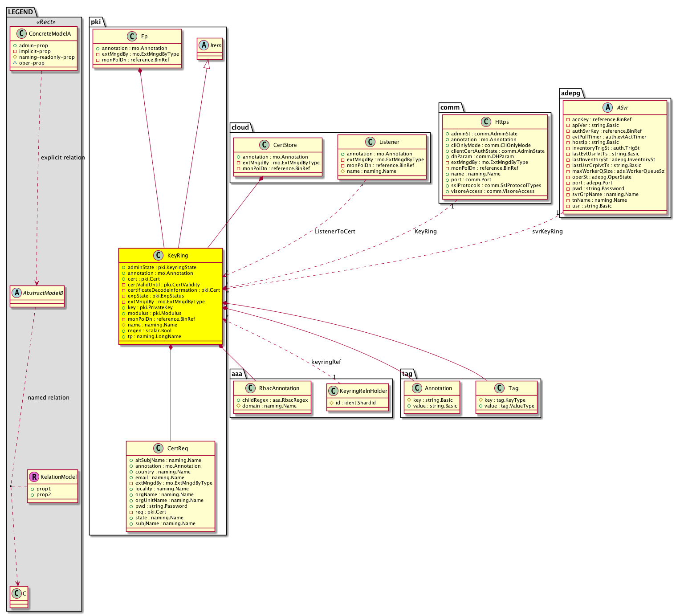Select the pki package tab
680x616 pixels.
[96, 22]
